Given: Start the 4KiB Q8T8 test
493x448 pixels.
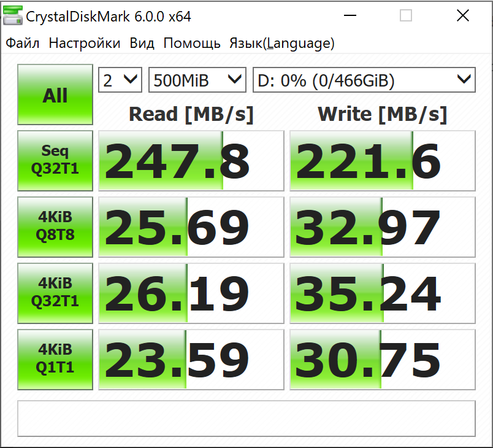Looking at the screenshot, I should (55, 227).
